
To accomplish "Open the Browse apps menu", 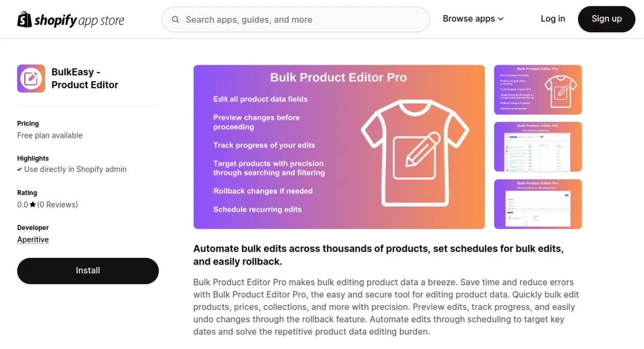I will click(470, 19).
